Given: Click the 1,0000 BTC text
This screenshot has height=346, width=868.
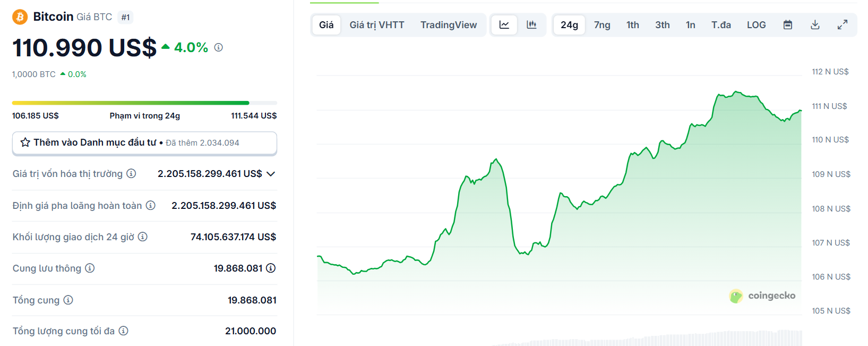Looking at the screenshot, I should pos(34,74).
